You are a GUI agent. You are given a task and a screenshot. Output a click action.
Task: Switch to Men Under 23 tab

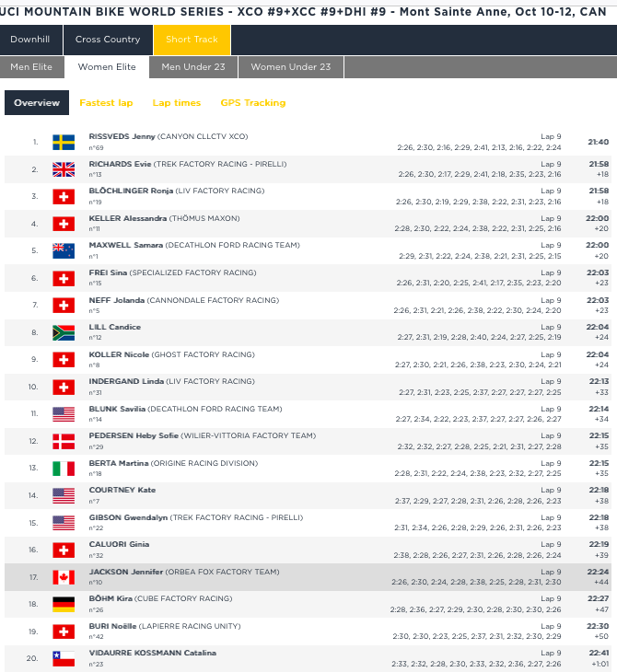click(193, 67)
